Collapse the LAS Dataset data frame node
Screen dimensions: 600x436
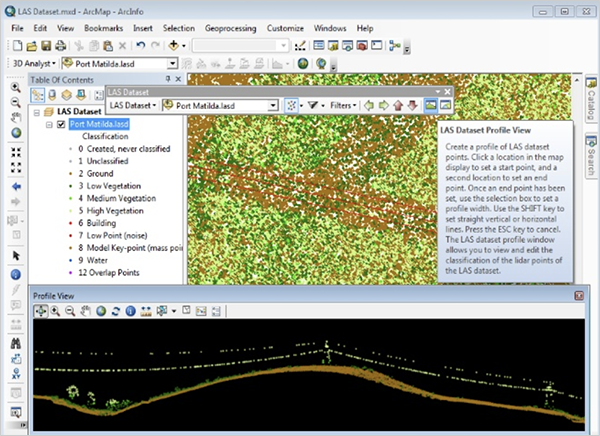pos(37,113)
